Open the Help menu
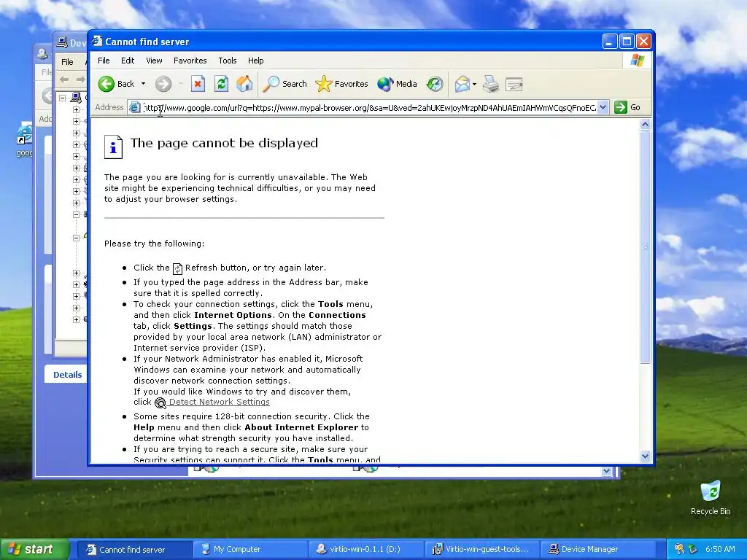Screen dimensions: 747x560 coord(255,61)
